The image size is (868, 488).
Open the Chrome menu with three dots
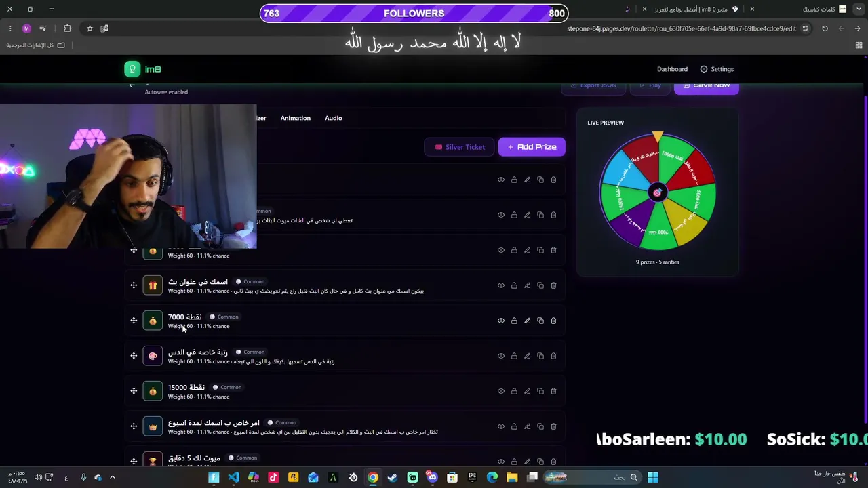[x=9, y=28]
